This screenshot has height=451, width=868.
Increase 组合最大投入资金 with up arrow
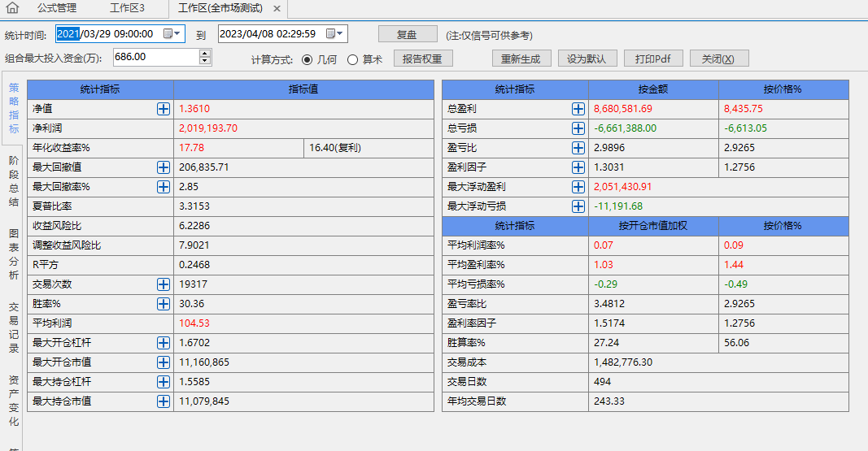pos(204,54)
